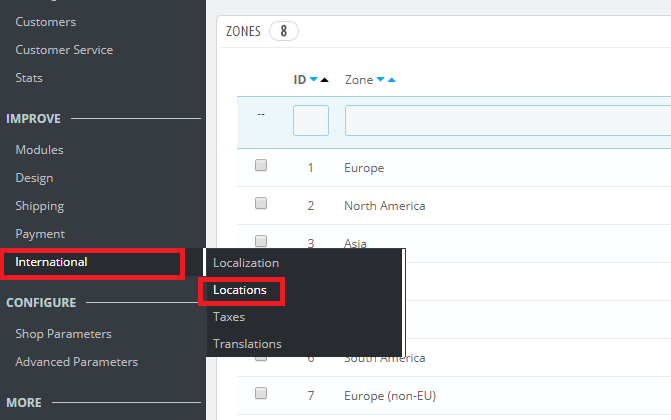Open Design in the sidebar
The image size is (671, 420).
[34, 178]
